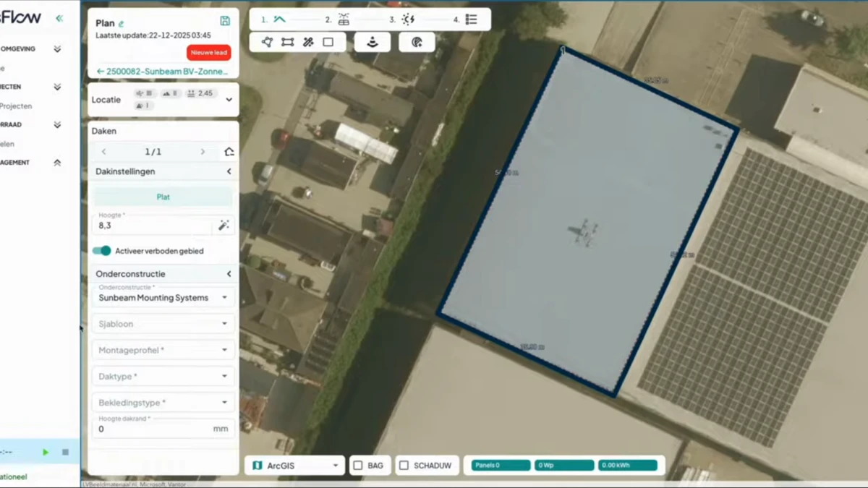Click the add roof house icon
This screenshot has height=488, width=868.
(229, 152)
